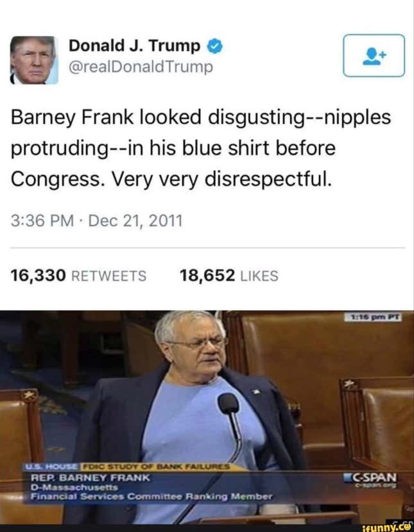Screen dimensions: 414x532
Task: Open the tweet author's profile avatar
Action: point(34,60)
